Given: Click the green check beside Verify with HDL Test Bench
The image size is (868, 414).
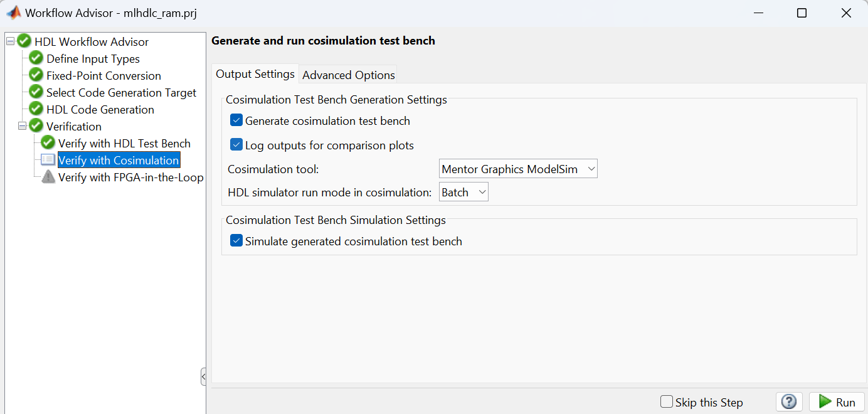Looking at the screenshot, I should [48, 144].
